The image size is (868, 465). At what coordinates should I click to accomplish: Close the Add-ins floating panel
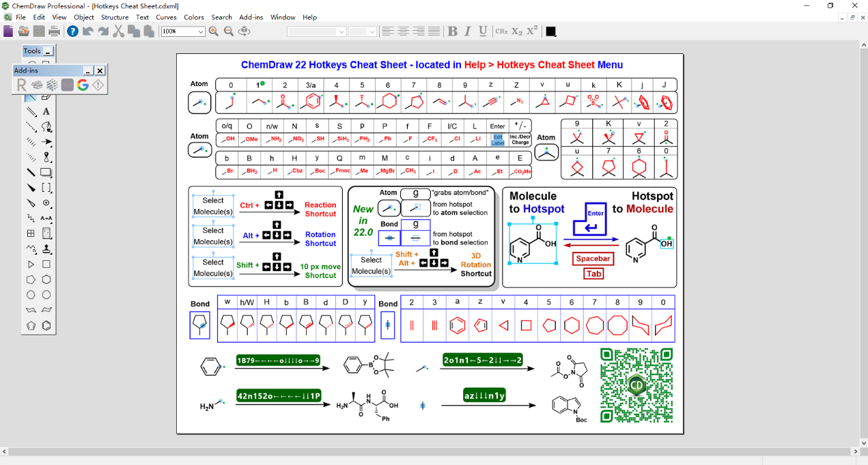pos(100,70)
